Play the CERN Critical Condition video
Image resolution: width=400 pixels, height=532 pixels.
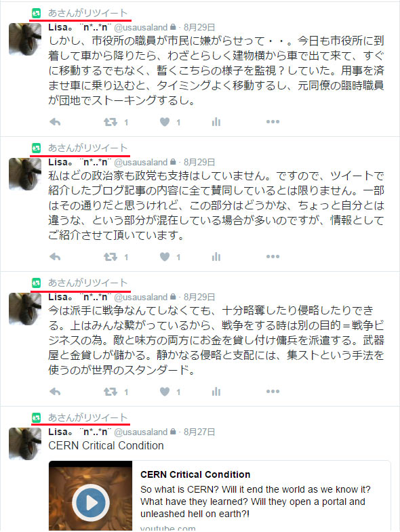91,503
